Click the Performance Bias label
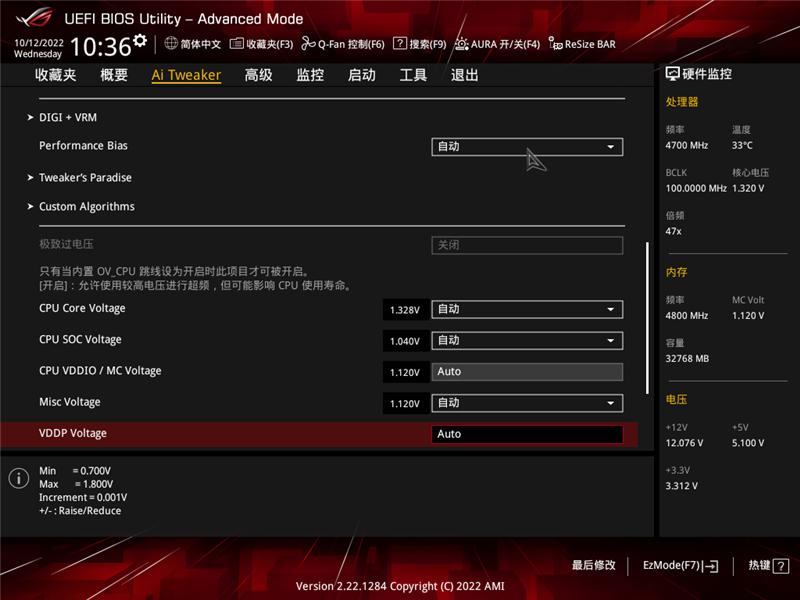The width and height of the screenshot is (800, 600). tap(83, 145)
